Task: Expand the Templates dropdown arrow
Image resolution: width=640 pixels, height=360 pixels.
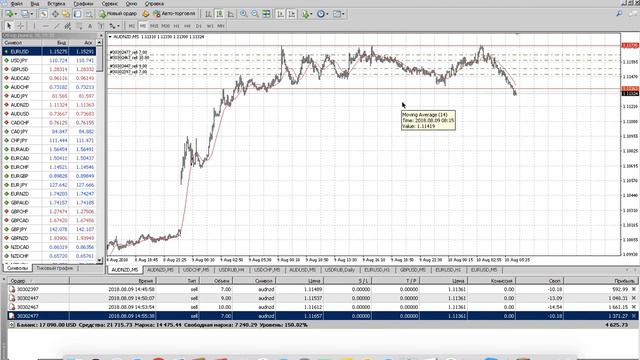Action: pyautogui.click(x=343, y=14)
